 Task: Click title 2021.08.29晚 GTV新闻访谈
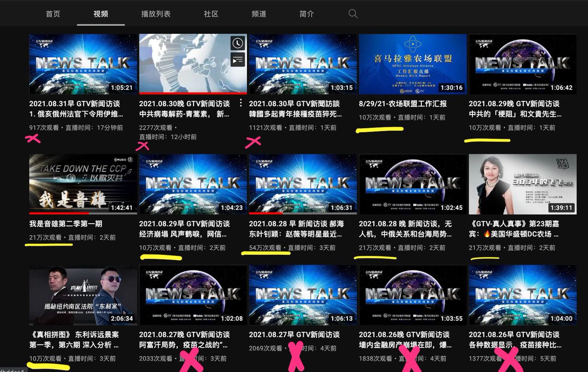515,109
